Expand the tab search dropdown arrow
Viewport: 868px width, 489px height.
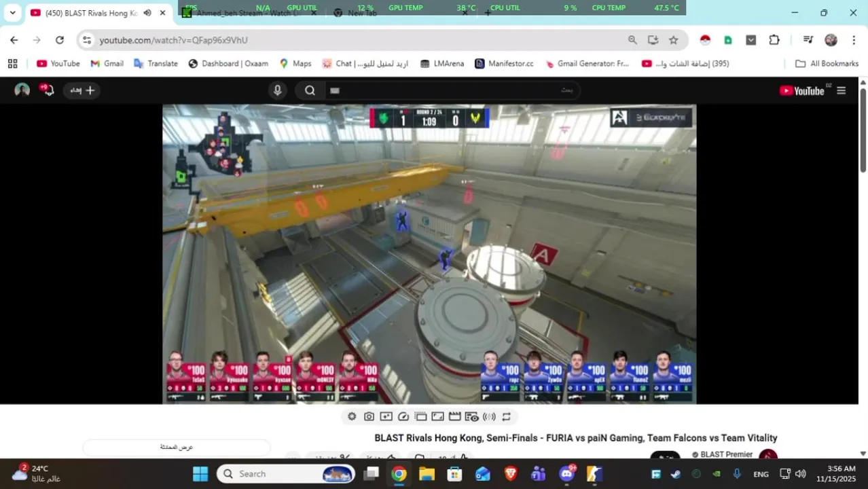pyautogui.click(x=12, y=12)
